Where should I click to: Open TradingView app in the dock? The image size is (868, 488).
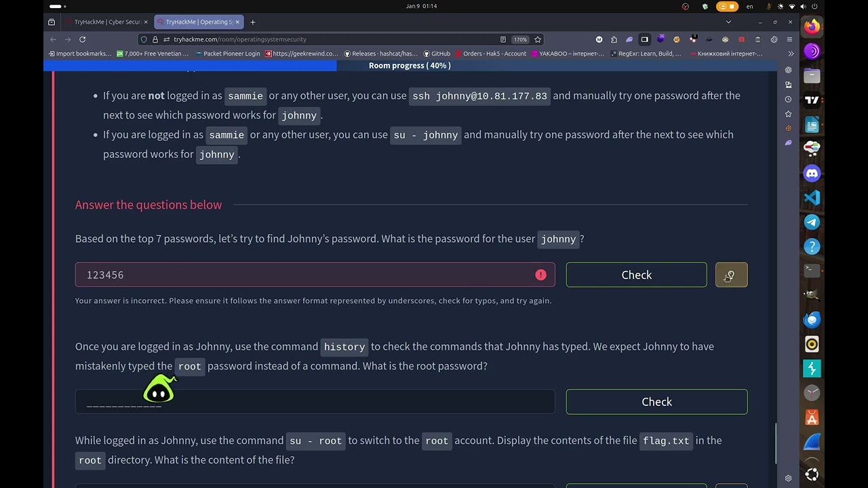812,100
